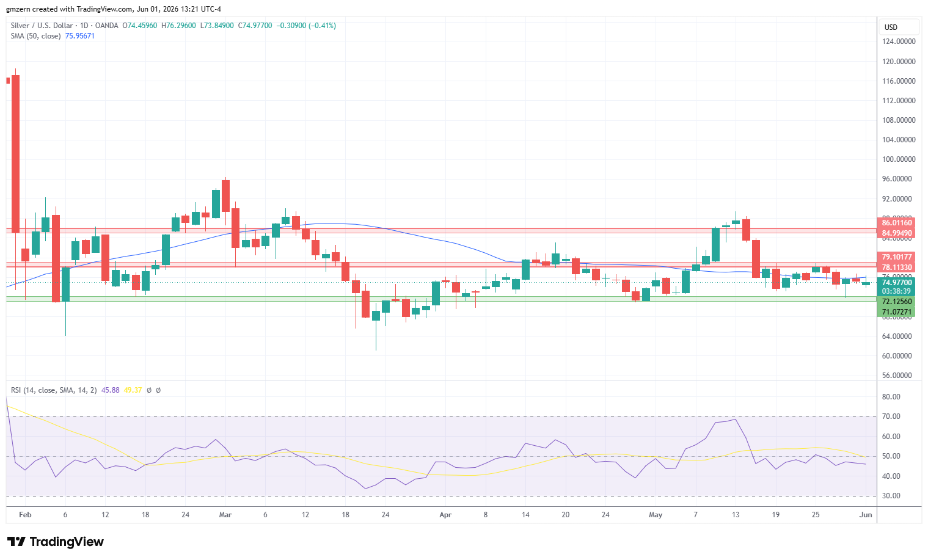This screenshot has width=928, height=560.
Task: Click the low price L73.84900
Action: click(217, 26)
